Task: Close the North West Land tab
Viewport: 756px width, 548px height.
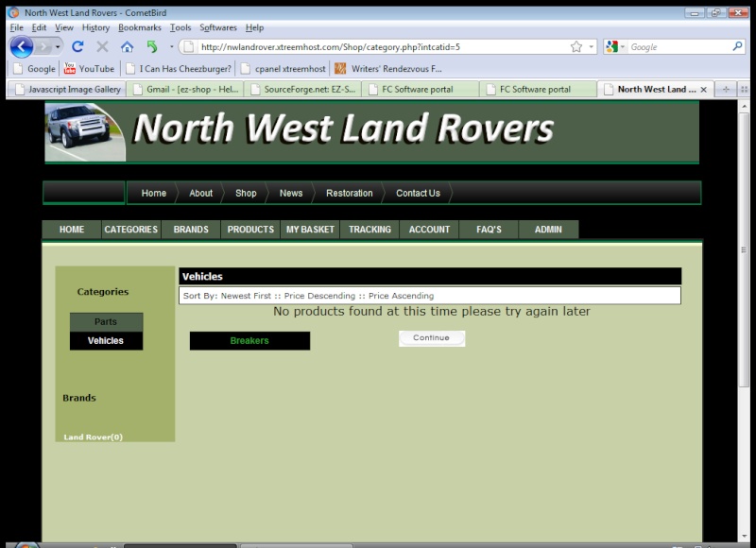Action: pyautogui.click(x=703, y=90)
